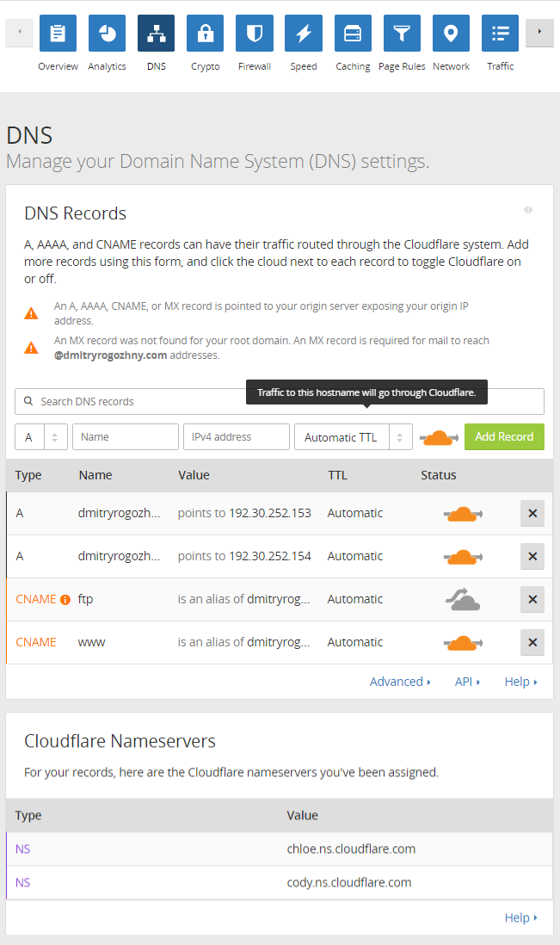Expand the Advanced options link

point(401,682)
